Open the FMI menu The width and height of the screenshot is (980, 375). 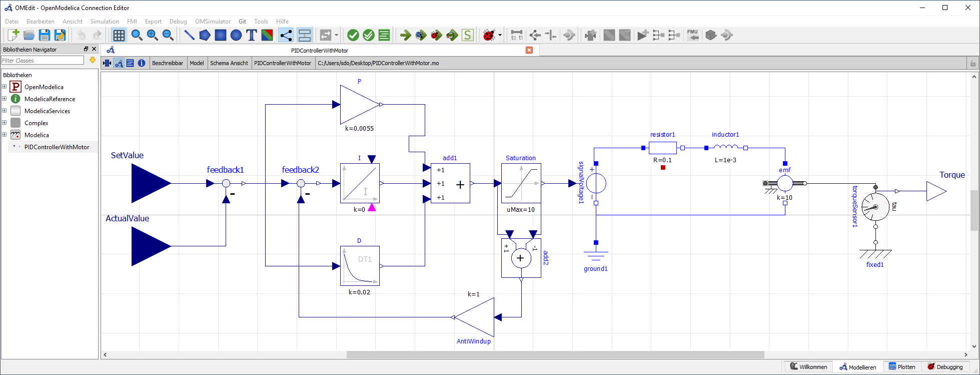(x=132, y=22)
